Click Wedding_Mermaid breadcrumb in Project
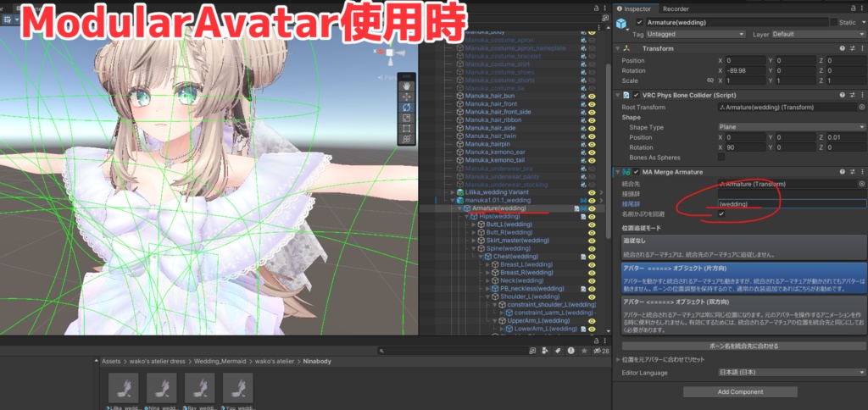This screenshot has width=868, height=410. tap(220, 362)
